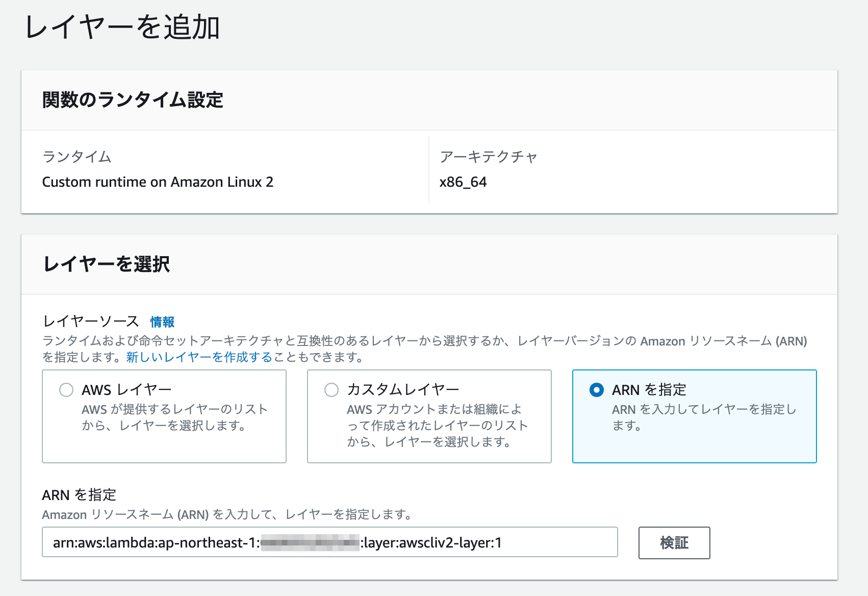Open the 情報 help link beside レイヤーソース

click(162, 322)
